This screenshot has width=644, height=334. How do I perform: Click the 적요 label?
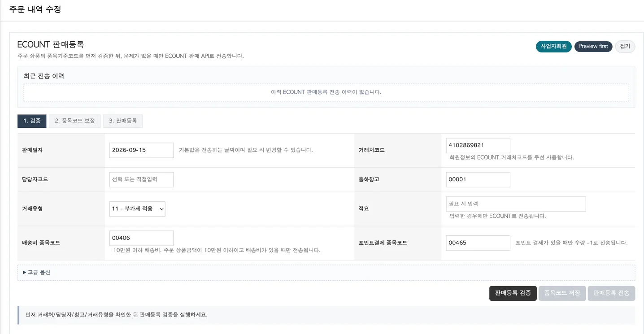pos(364,209)
